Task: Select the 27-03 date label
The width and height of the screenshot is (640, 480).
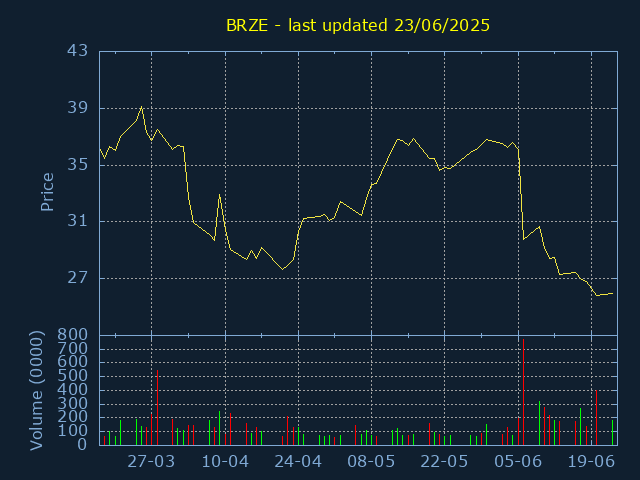Action: click(x=151, y=462)
